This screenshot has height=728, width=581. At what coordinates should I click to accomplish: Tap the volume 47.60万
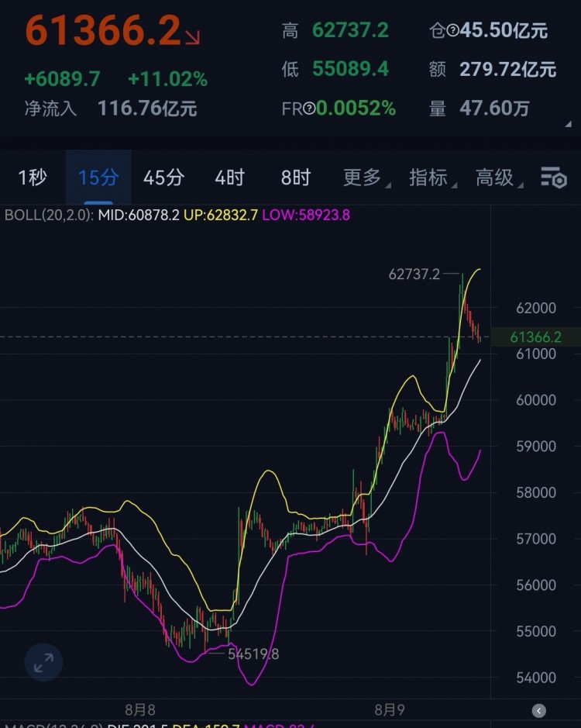pyautogui.click(x=494, y=109)
